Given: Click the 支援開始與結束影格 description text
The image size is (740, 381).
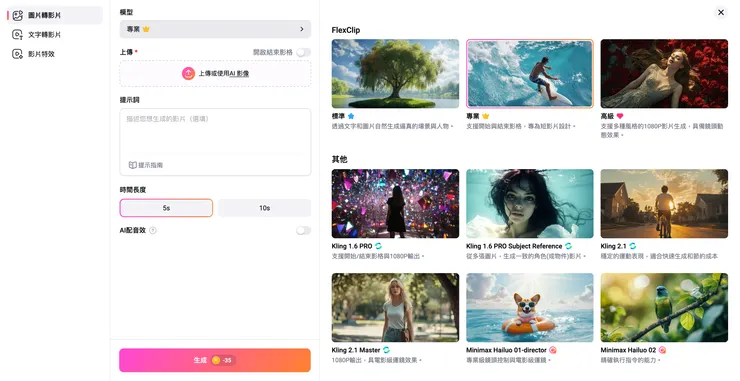Looking at the screenshot, I should (521, 126).
